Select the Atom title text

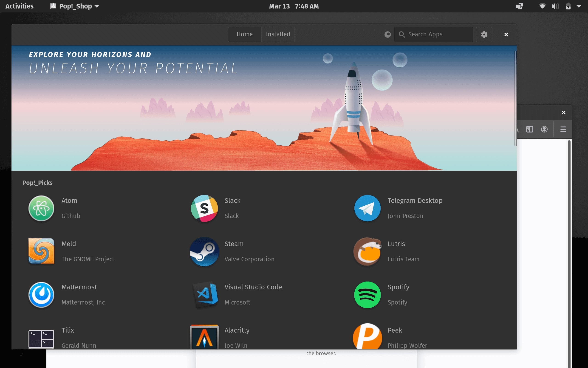pos(69,201)
